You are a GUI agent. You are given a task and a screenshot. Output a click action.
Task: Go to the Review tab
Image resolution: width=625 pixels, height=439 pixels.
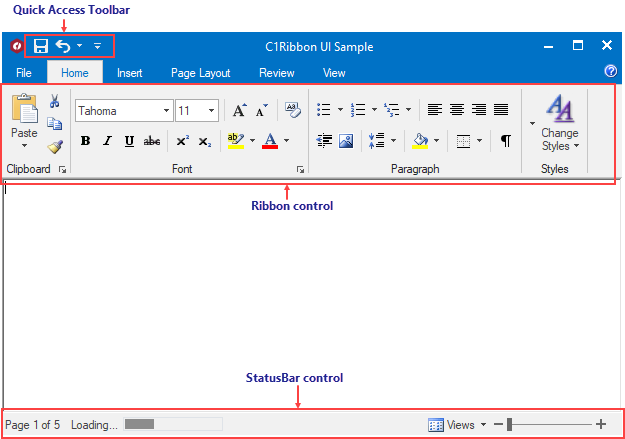coord(277,73)
